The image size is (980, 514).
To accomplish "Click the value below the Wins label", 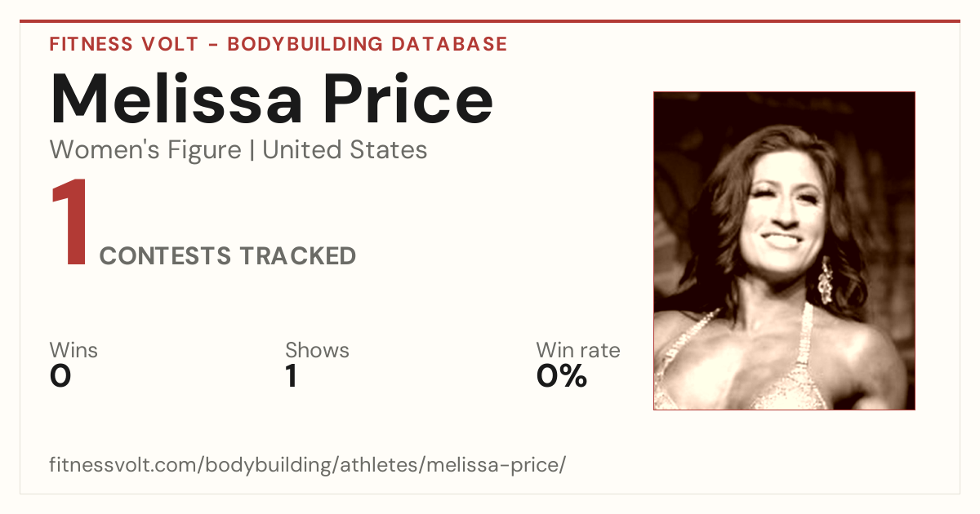I will (60, 376).
